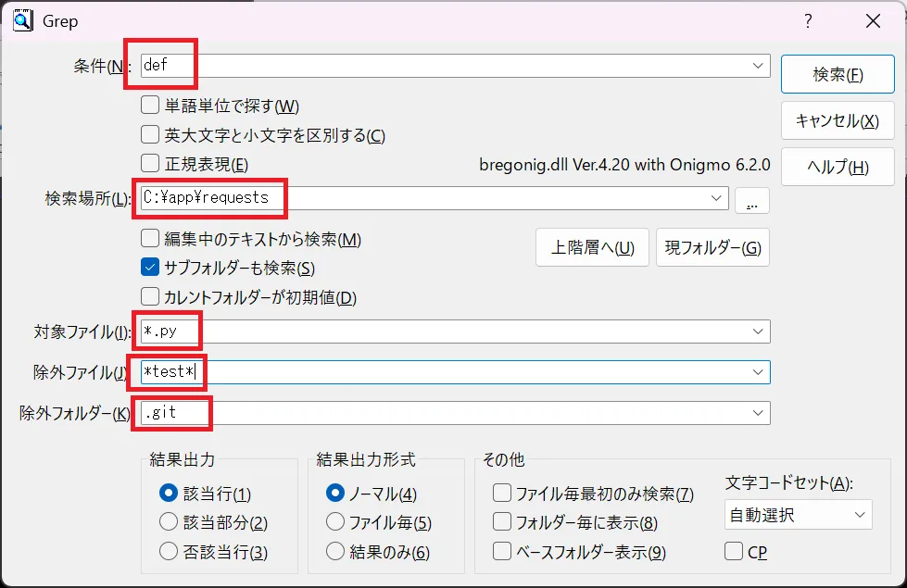Click the Grep magnifier icon in title bar
This screenshot has width=907, height=588.
point(22,20)
